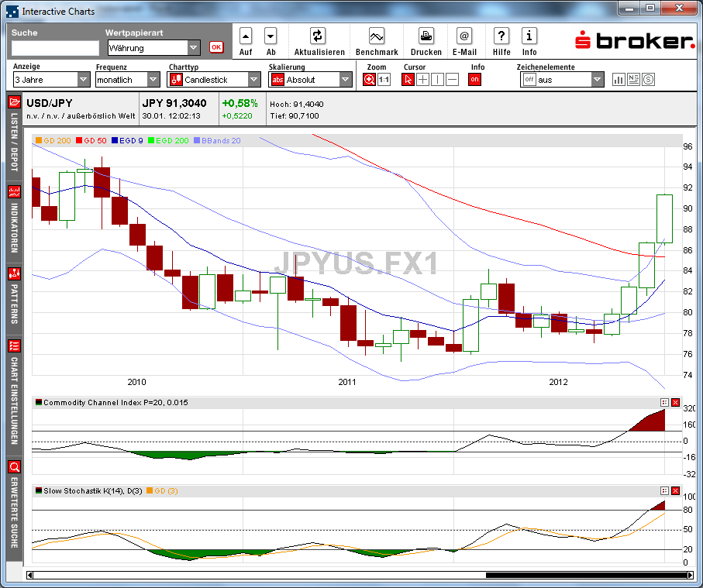Click the circled S icon
Viewport: 703px width, 588px height.
coord(648,80)
